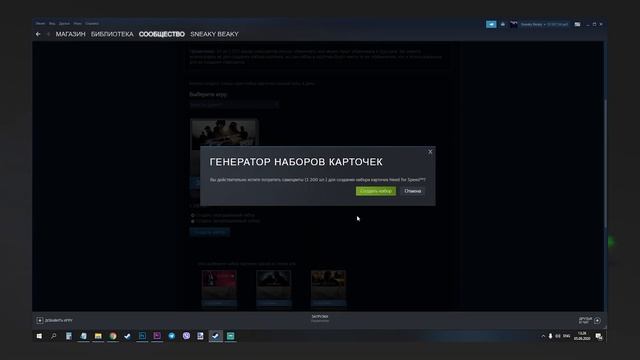
Task: Open the SNEAKY BEAKY profile tab
Action: tap(214, 34)
